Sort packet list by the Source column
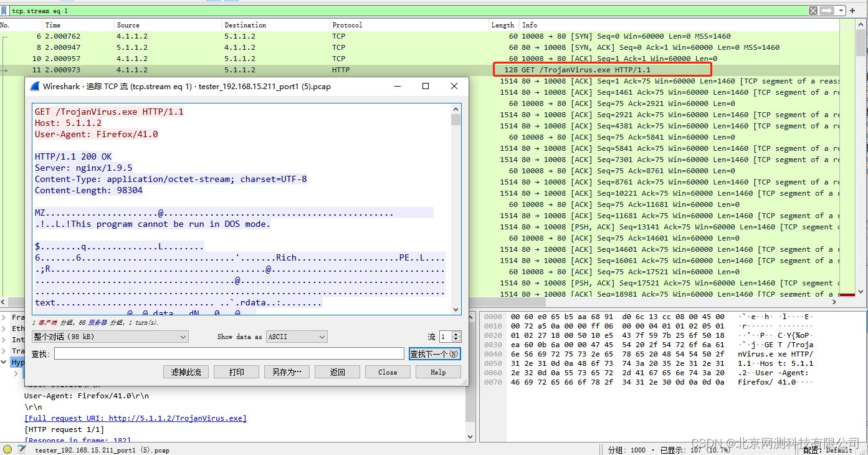Image resolution: width=868 pixels, height=455 pixels. click(x=168, y=25)
